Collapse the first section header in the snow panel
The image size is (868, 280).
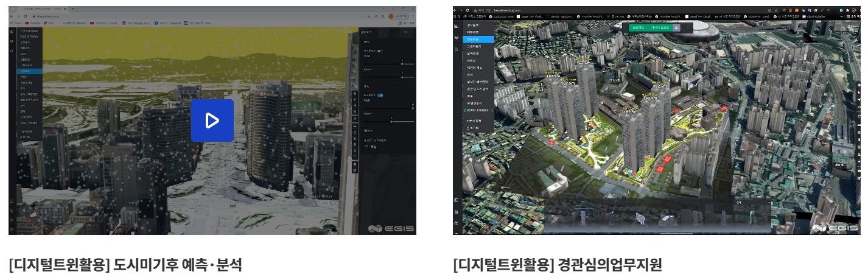365,41
